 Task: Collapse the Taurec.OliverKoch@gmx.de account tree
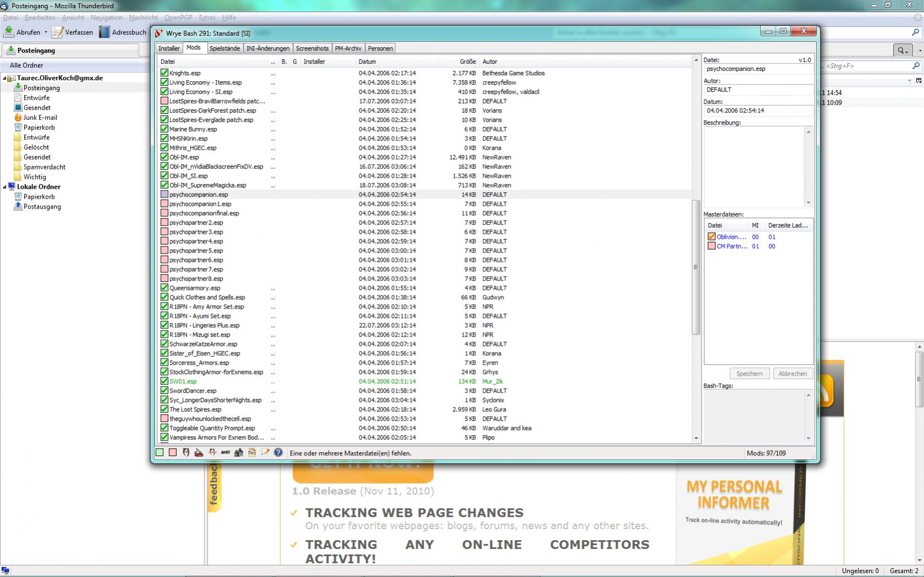tap(4, 78)
